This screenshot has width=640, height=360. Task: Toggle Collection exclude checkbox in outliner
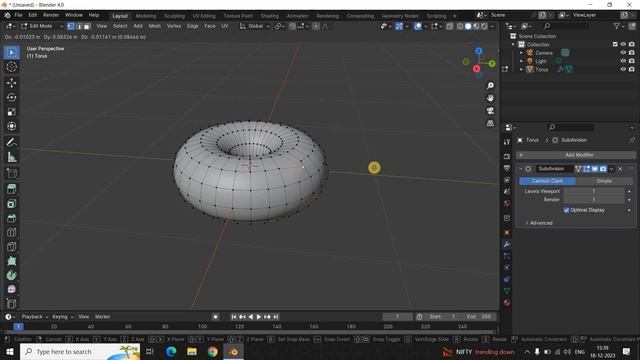tap(615, 44)
